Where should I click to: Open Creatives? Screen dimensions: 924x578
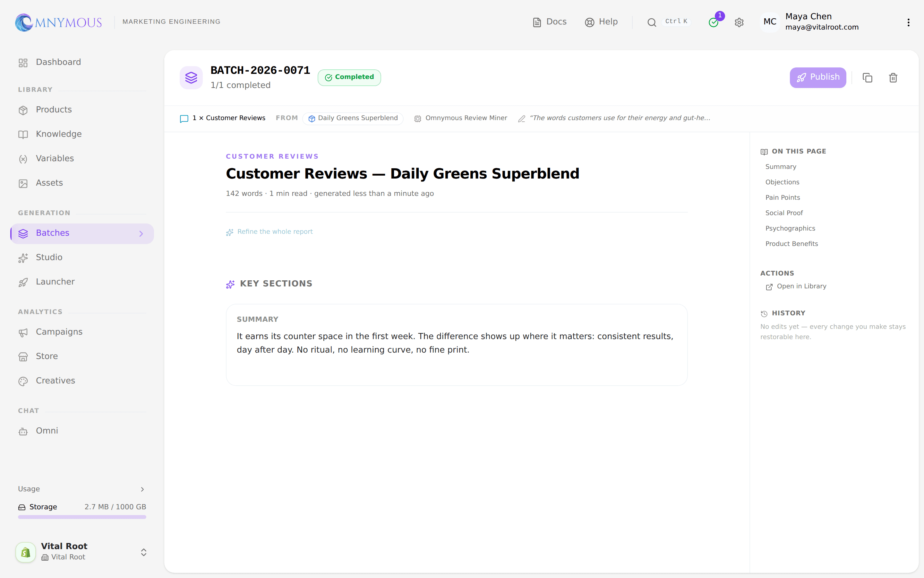click(82, 381)
